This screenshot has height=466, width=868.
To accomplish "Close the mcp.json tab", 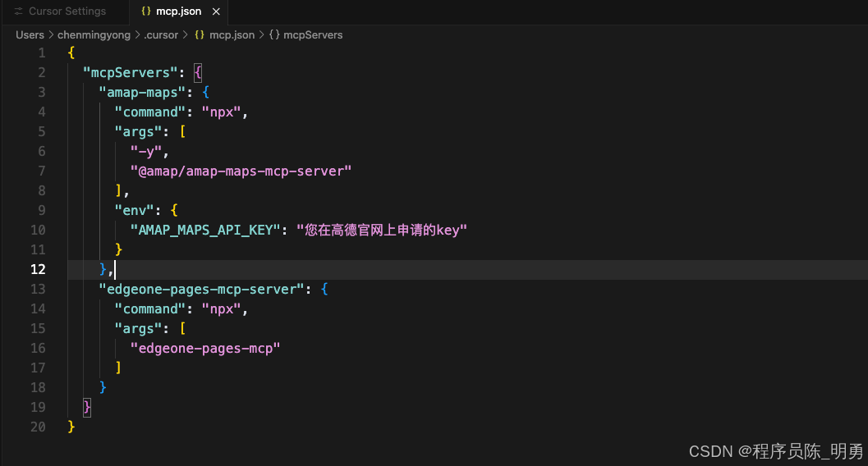I will (x=216, y=11).
